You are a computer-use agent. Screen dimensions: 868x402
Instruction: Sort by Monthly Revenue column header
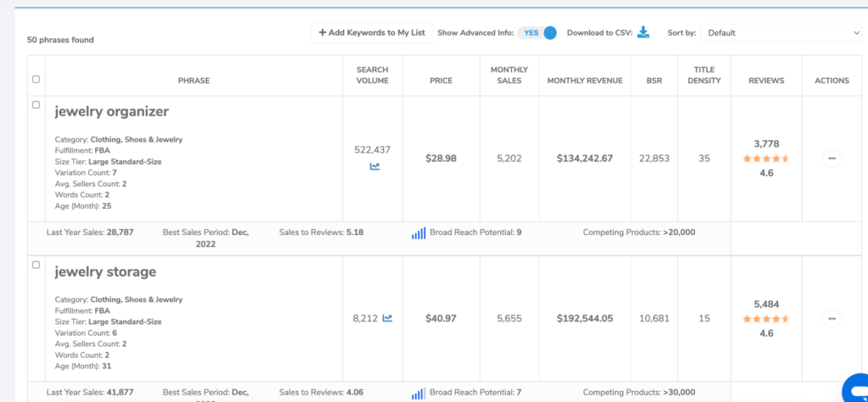tap(585, 81)
